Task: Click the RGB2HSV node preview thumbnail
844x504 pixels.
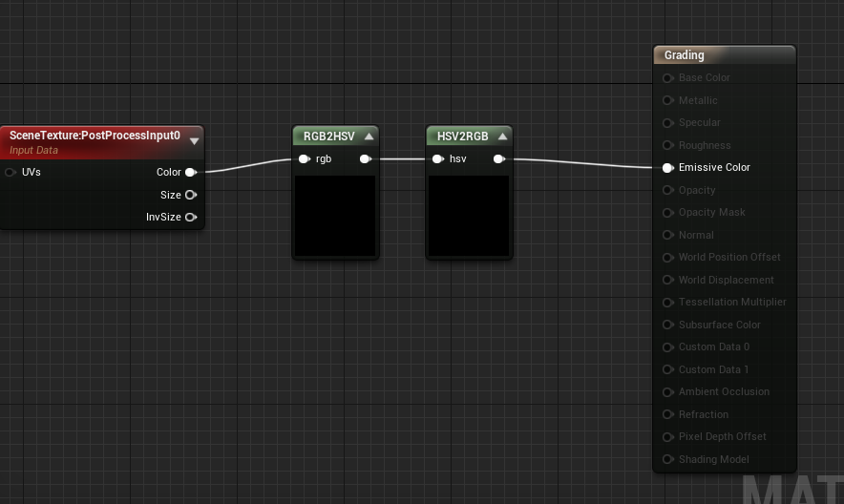Action: click(x=335, y=215)
